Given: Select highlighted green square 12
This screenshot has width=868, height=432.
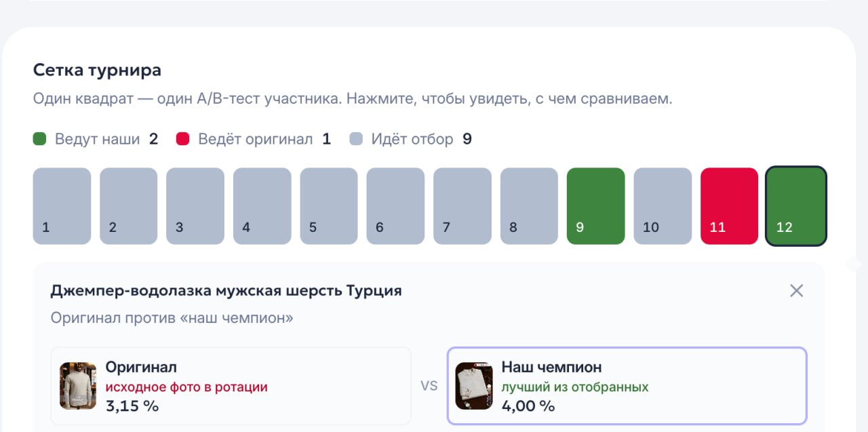Looking at the screenshot, I should coord(796,206).
